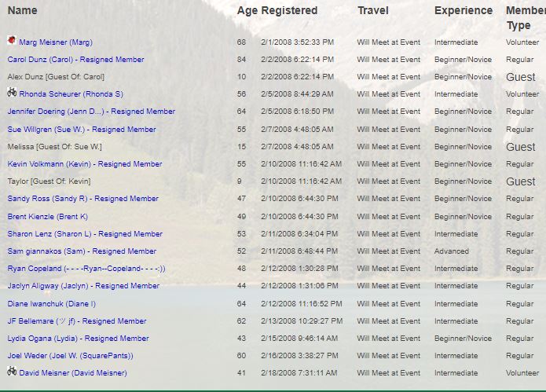The height and width of the screenshot is (392, 546).
Task: Select the Sharon Lenz member link
Action: click(x=85, y=234)
